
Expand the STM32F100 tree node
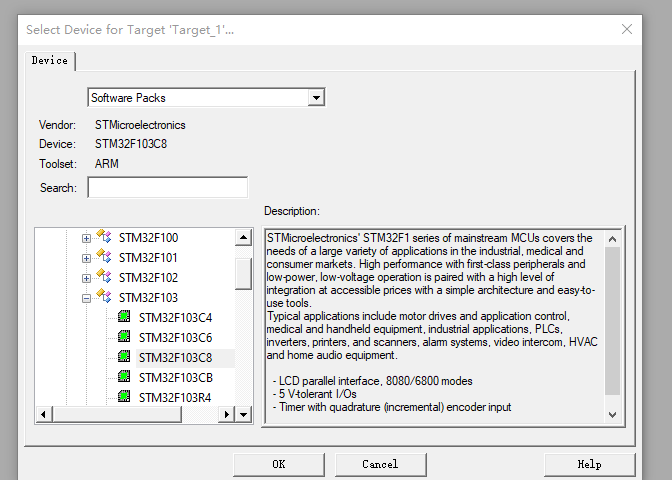click(86, 238)
